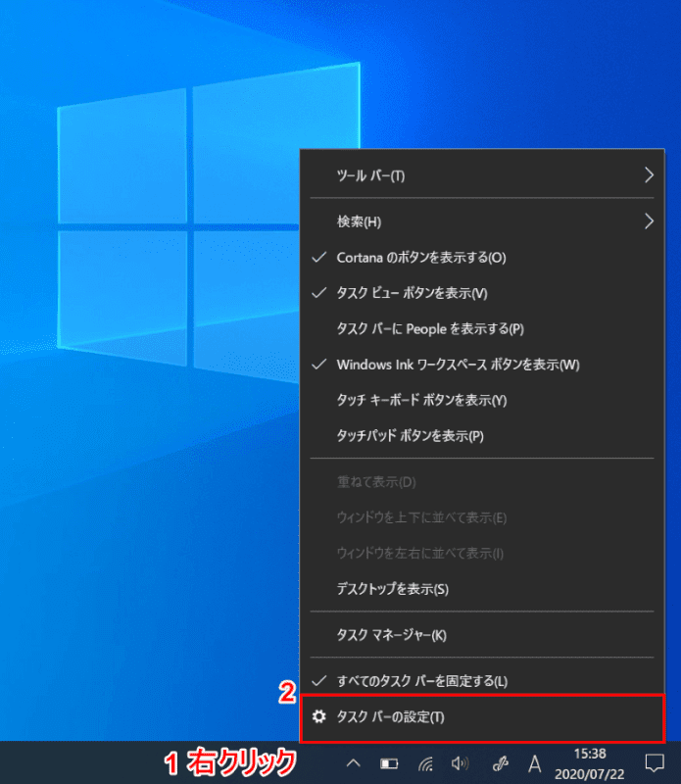This screenshot has height=784, width=681.
Task: Click the gear icon beside タスク バーの設定
Action: coord(319,717)
